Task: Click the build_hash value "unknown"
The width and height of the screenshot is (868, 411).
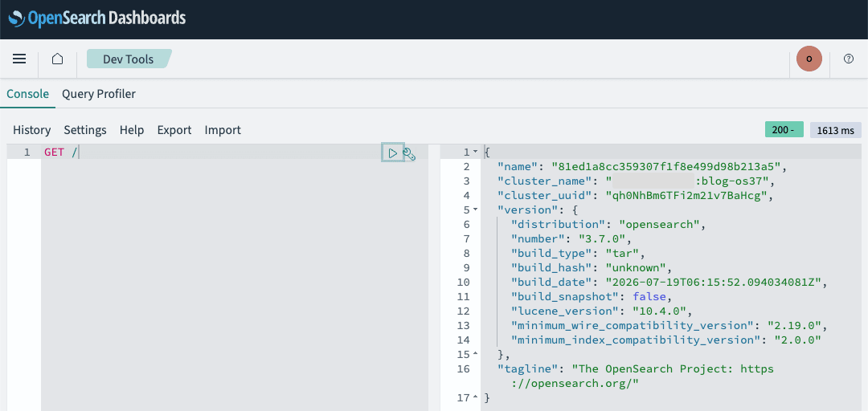Action: click(x=636, y=268)
